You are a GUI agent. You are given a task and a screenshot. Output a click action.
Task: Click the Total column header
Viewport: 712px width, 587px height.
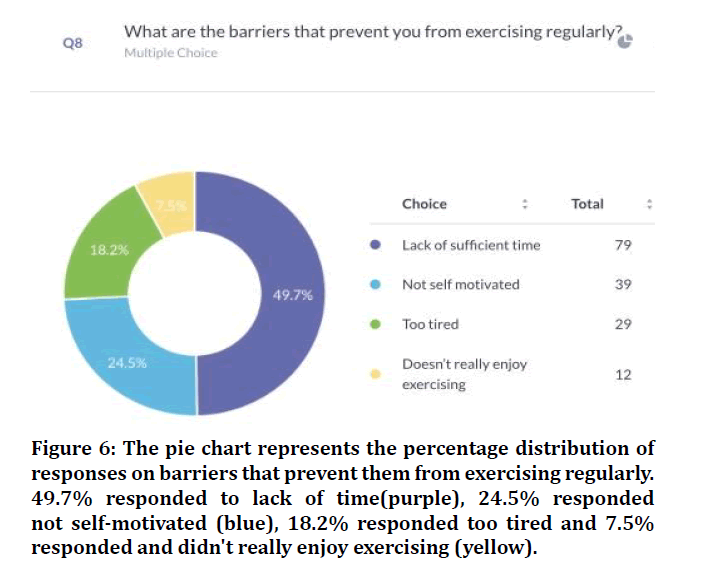pyautogui.click(x=587, y=204)
